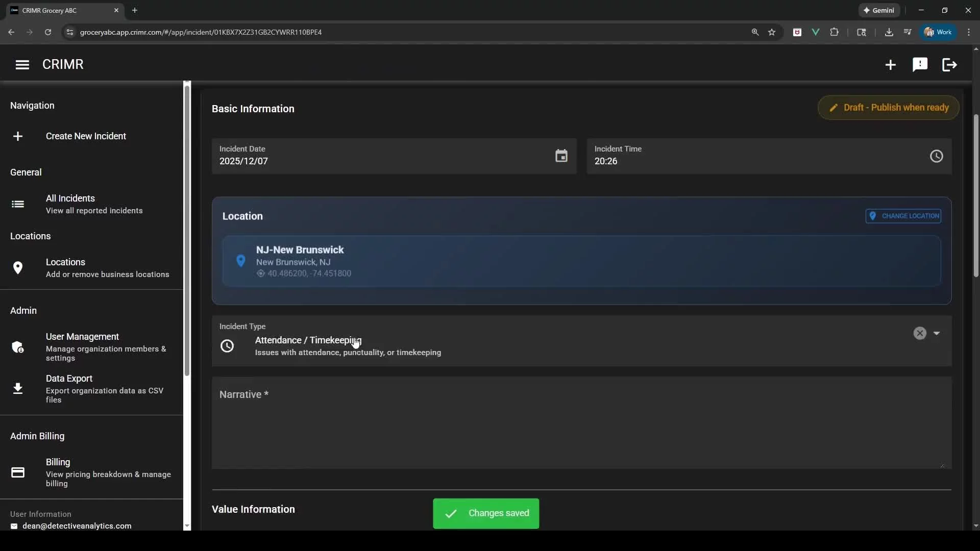
Task: Click the Change Location button
Action: point(903,216)
